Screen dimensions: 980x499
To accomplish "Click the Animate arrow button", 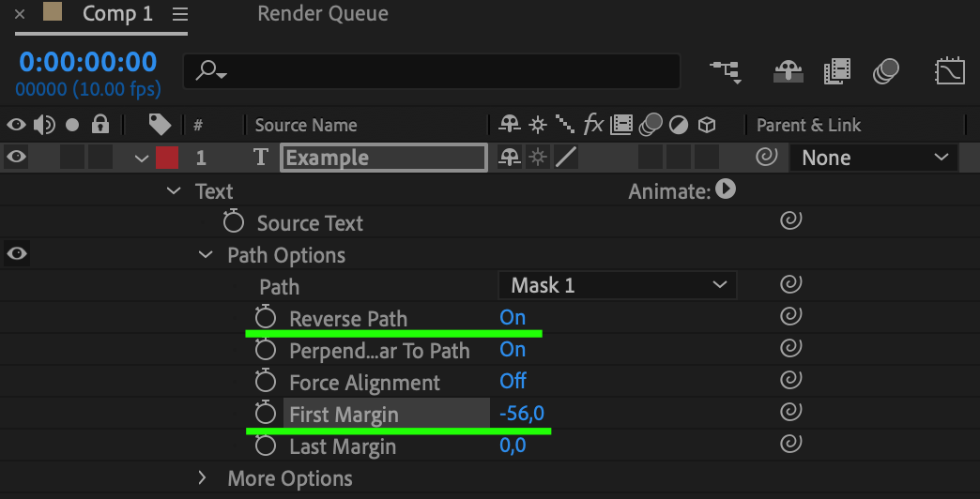I will (726, 189).
